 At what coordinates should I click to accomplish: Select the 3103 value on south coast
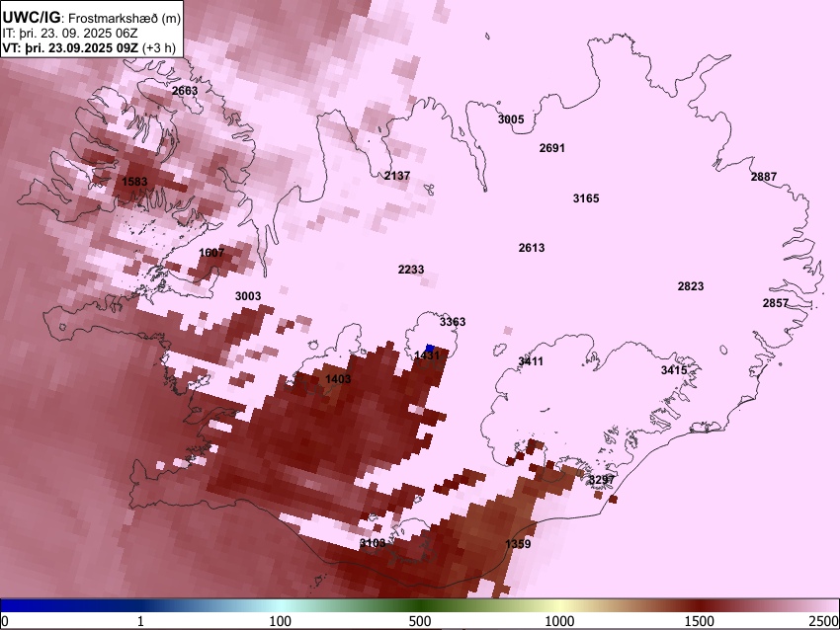click(373, 543)
